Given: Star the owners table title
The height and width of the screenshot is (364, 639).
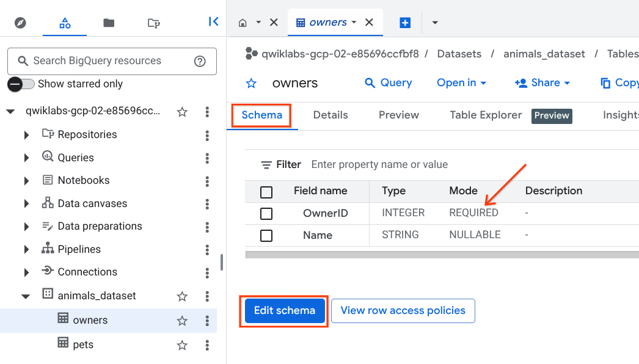Looking at the screenshot, I should [251, 83].
